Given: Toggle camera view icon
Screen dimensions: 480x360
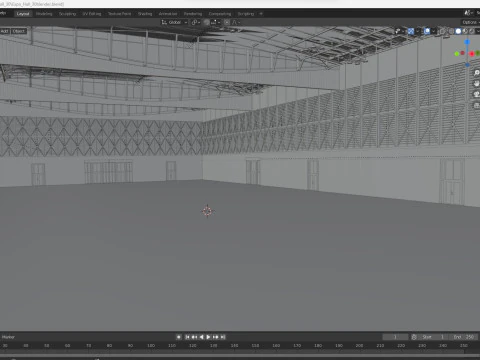Looking at the screenshot, I should coord(477,94).
